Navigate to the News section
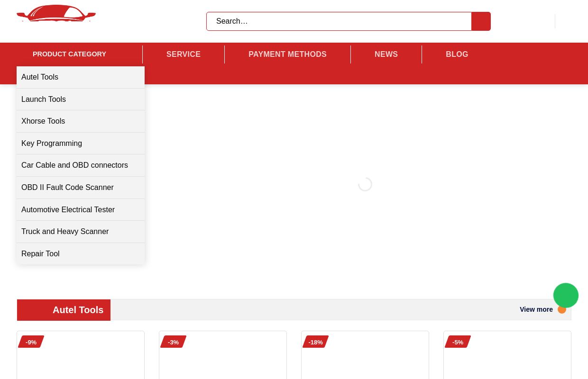 click(386, 54)
